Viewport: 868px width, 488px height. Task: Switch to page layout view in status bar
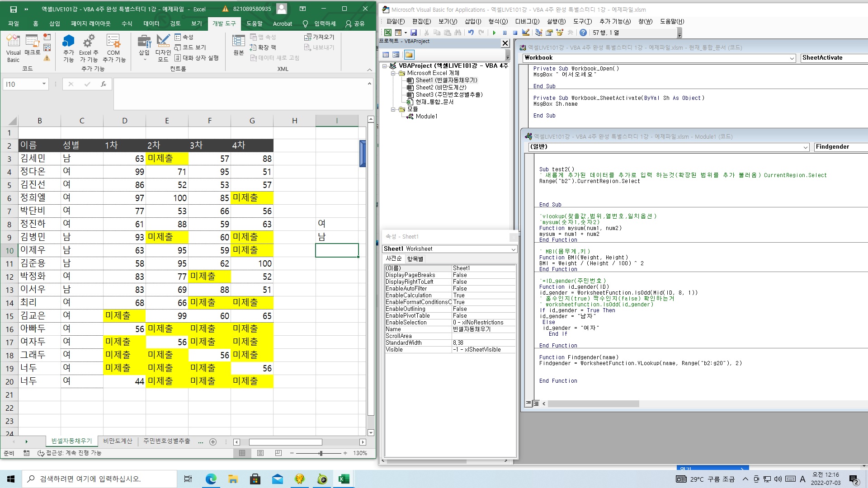[260, 453]
